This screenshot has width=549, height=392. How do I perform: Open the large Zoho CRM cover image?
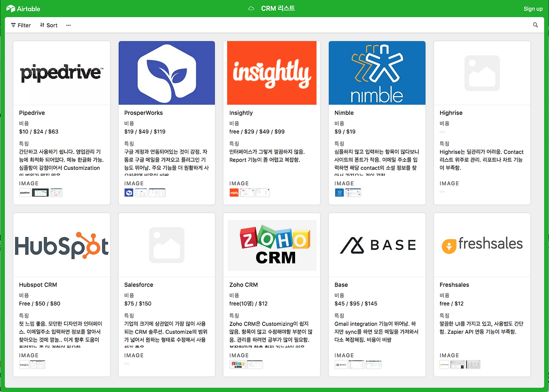pyautogui.click(x=272, y=245)
